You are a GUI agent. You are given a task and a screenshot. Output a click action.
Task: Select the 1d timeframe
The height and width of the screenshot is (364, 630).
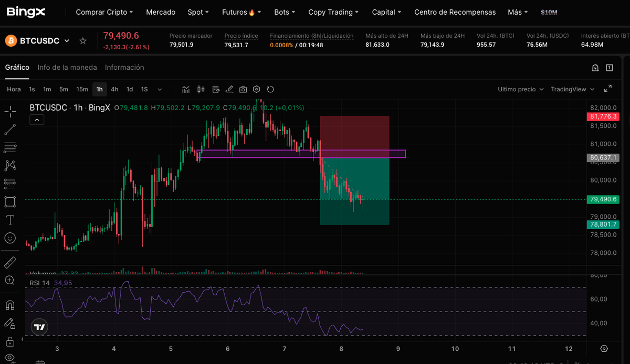(130, 89)
